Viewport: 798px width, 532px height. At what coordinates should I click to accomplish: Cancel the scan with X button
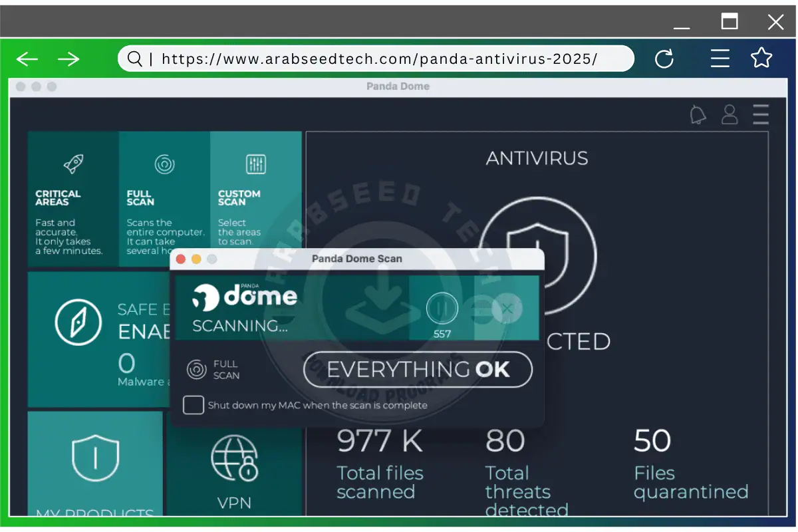[x=507, y=309]
